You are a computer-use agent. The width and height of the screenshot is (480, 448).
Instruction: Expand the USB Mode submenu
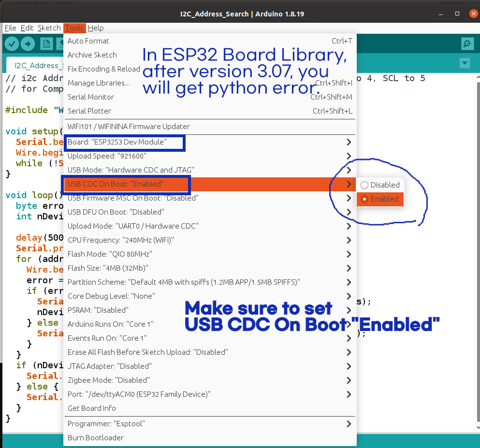click(210, 170)
